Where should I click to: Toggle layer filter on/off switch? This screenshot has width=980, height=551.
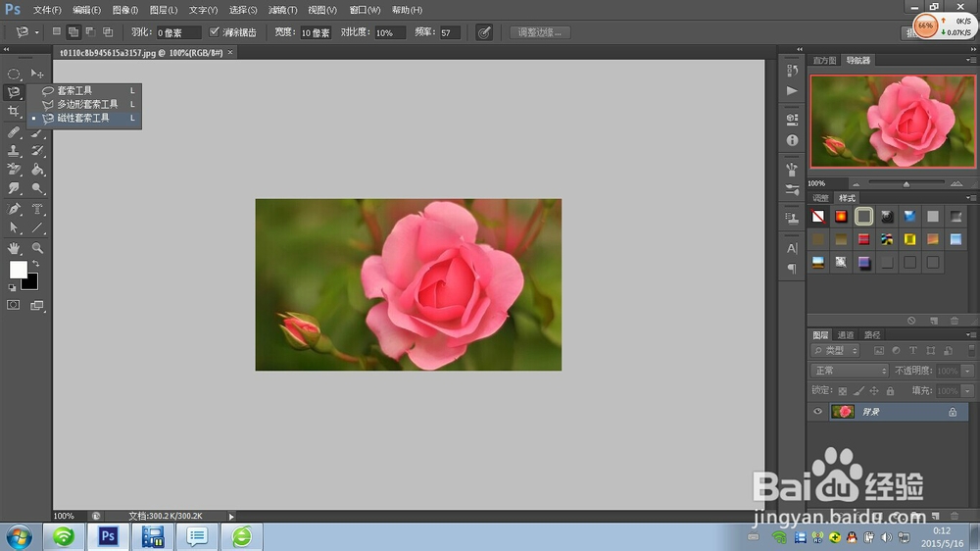[x=970, y=350]
